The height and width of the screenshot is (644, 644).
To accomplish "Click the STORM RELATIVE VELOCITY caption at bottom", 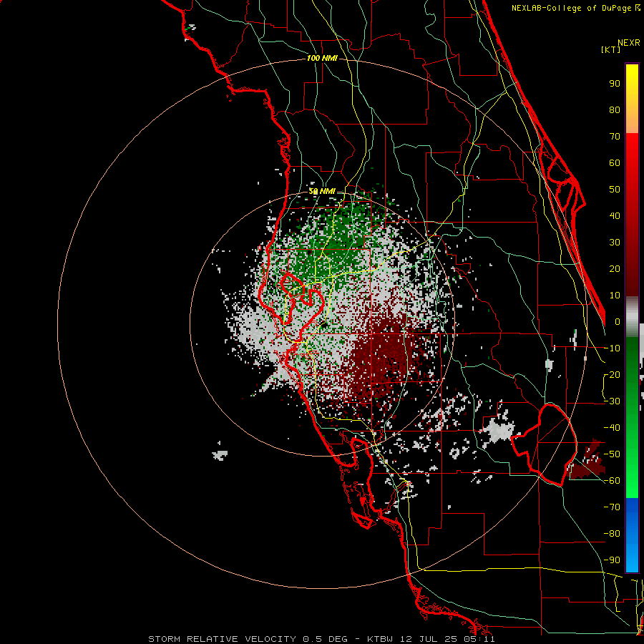I will coord(321,639).
